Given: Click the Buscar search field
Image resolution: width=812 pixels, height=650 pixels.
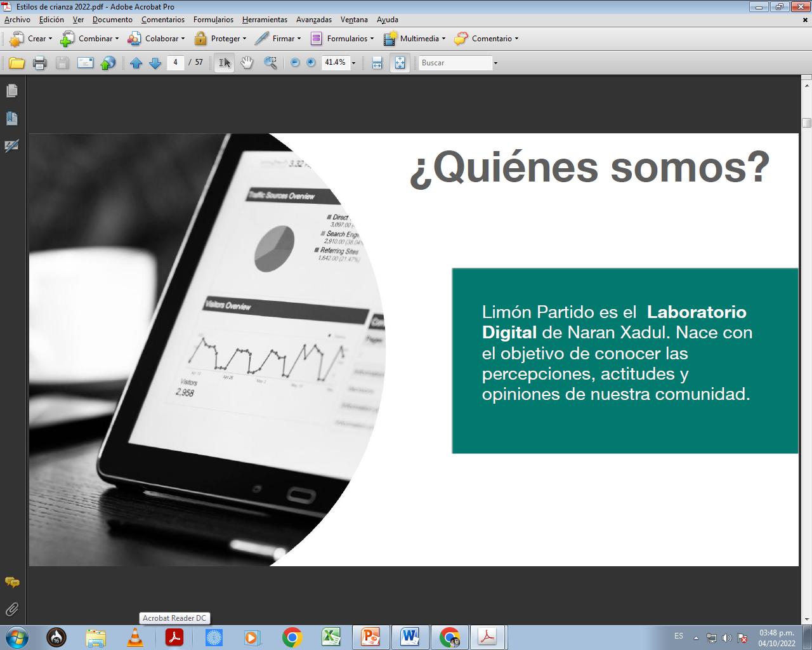Looking at the screenshot, I should 455,63.
